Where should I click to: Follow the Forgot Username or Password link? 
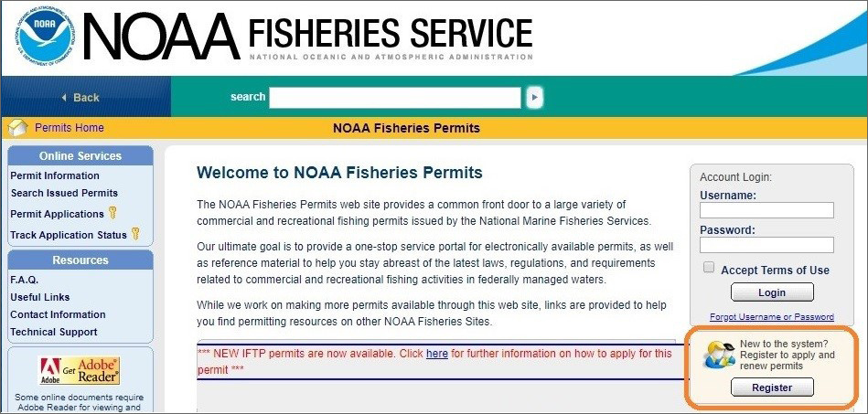click(x=772, y=317)
